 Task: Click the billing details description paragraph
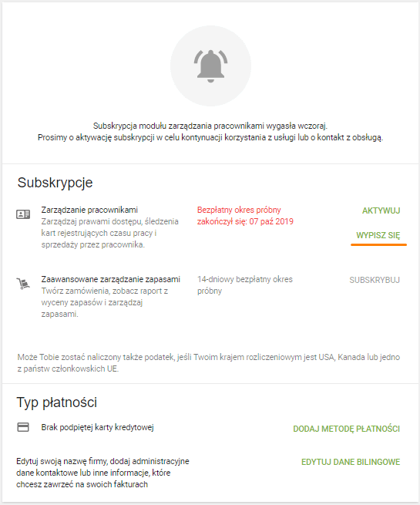click(102, 473)
